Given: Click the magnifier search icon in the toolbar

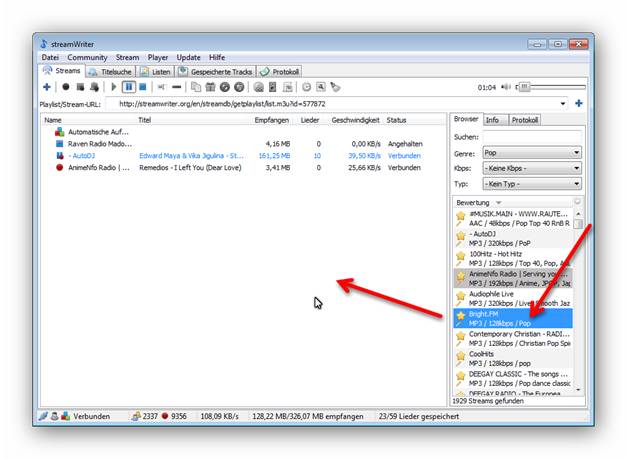Looking at the screenshot, I should (321, 87).
